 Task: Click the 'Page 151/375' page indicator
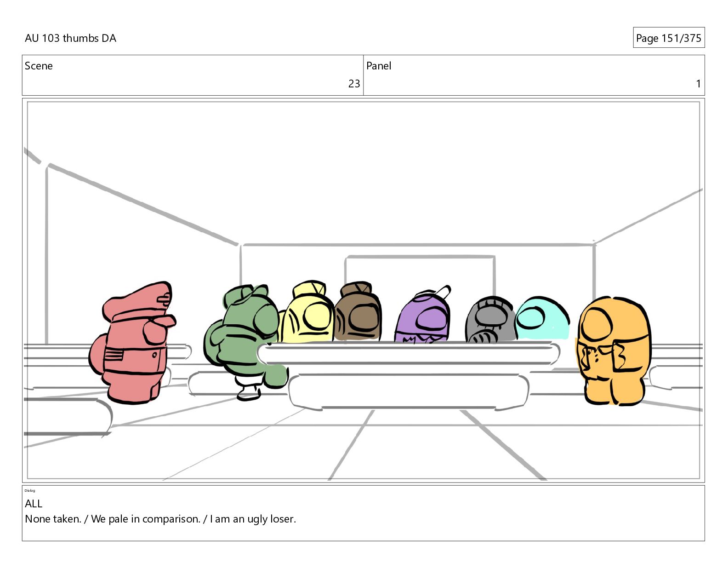click(668, 38)
